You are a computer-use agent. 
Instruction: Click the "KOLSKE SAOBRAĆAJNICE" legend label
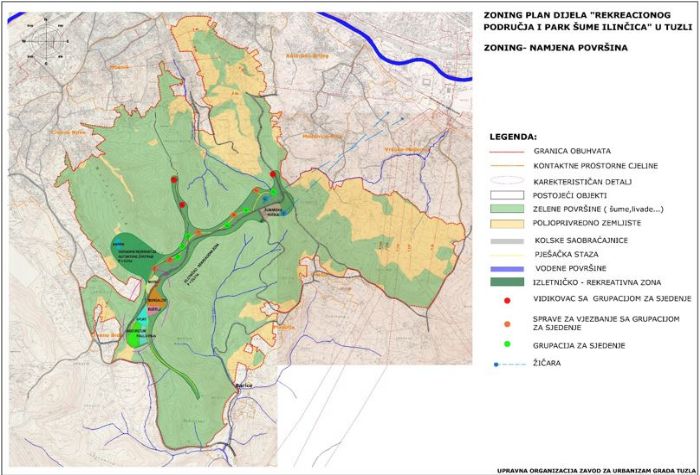tap(581, 241)
